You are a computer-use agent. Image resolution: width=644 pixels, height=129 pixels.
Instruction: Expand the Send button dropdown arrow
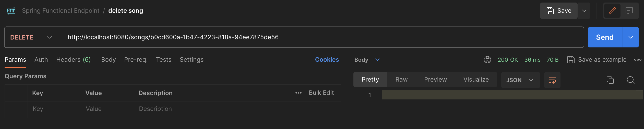coord(630,37)
